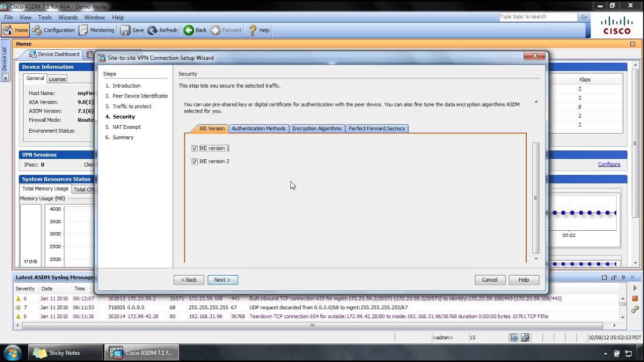Click the topic search input field
644x362 pixels.
click(x=538, y=17)
